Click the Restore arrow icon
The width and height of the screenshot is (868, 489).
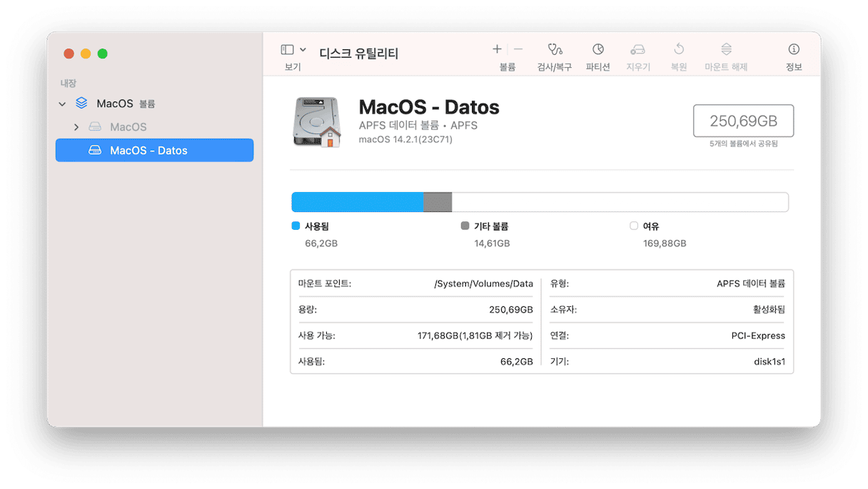679,49
